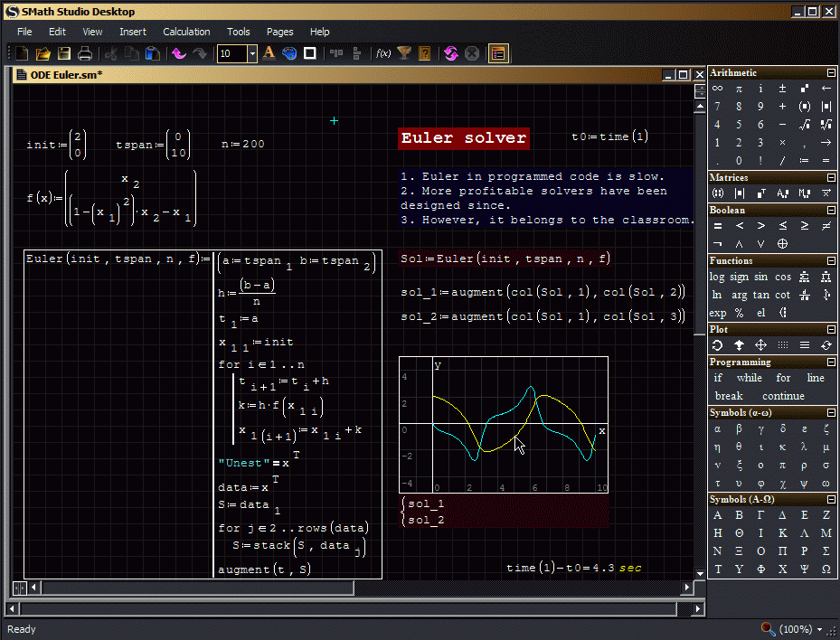Open the font size dropdown
840x640 pixels.
252,54
